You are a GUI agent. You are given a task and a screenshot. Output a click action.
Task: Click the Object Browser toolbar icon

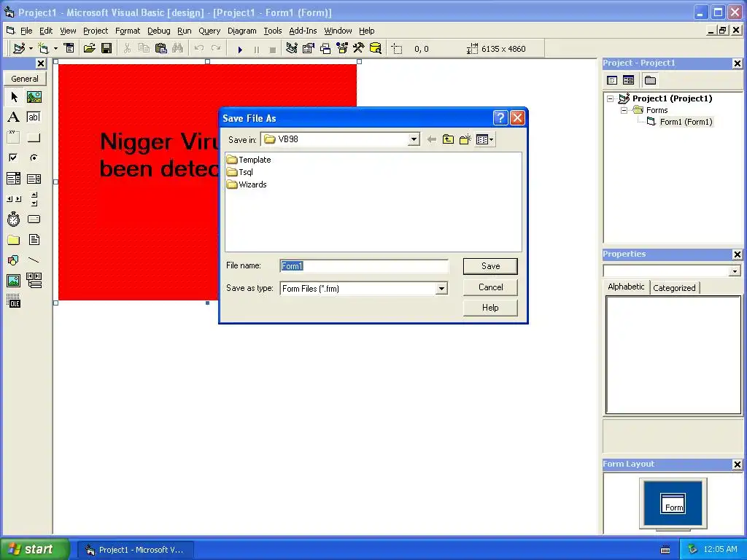(342, 49)
